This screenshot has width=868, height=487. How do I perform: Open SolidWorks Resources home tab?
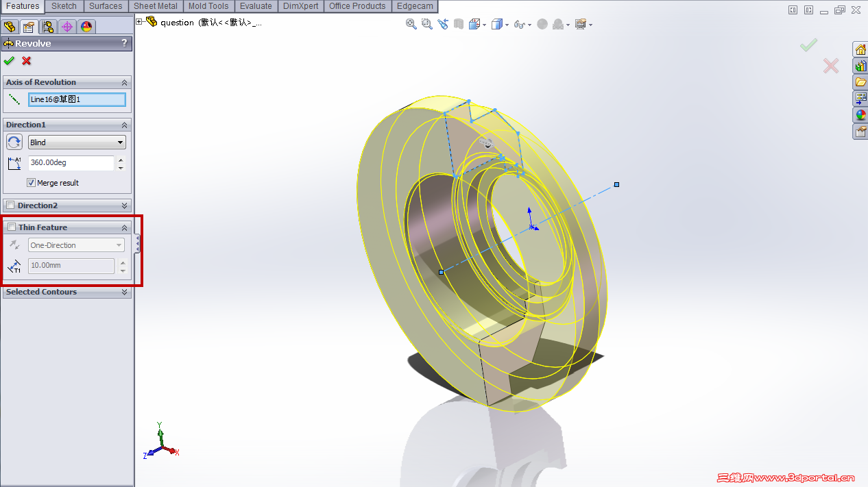[x=860, y=49]
